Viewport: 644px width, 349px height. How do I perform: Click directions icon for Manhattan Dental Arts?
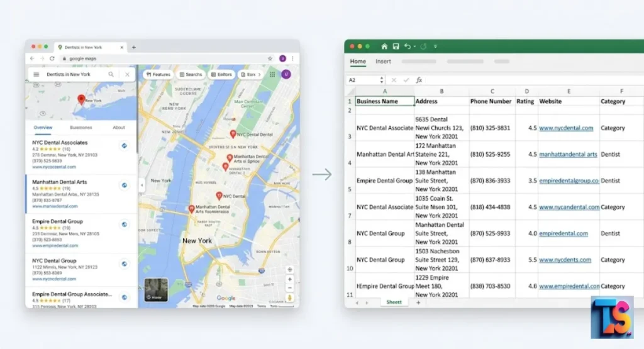[124, 185]
